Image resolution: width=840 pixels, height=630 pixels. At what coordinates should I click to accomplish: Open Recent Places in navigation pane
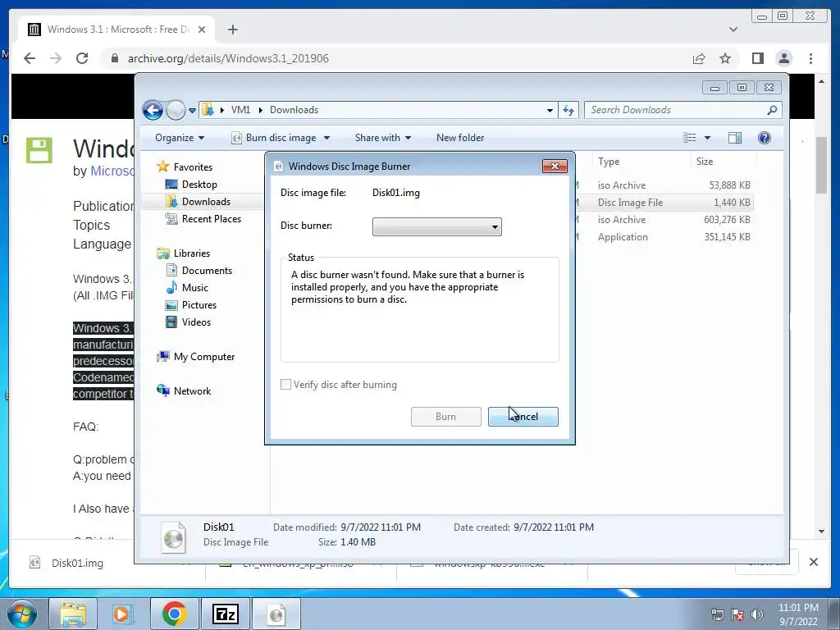tap(203, 218)
